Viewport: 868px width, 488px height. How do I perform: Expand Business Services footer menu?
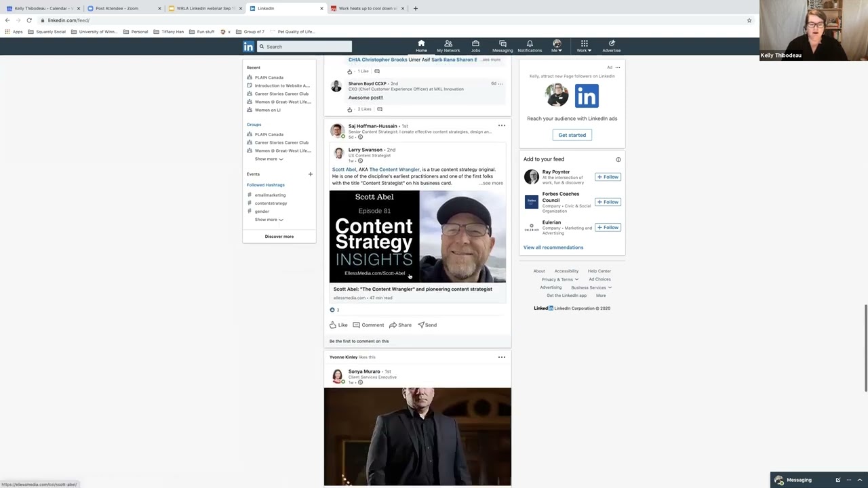(591, 287)
